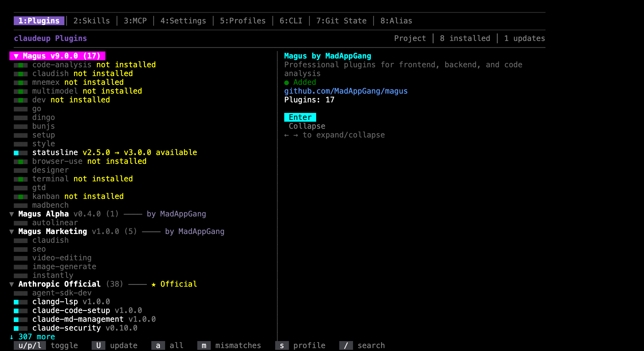Toggle scope indicator for kanban
The image size is (644, 351).
pyautogui.click(x=21, y=197)
